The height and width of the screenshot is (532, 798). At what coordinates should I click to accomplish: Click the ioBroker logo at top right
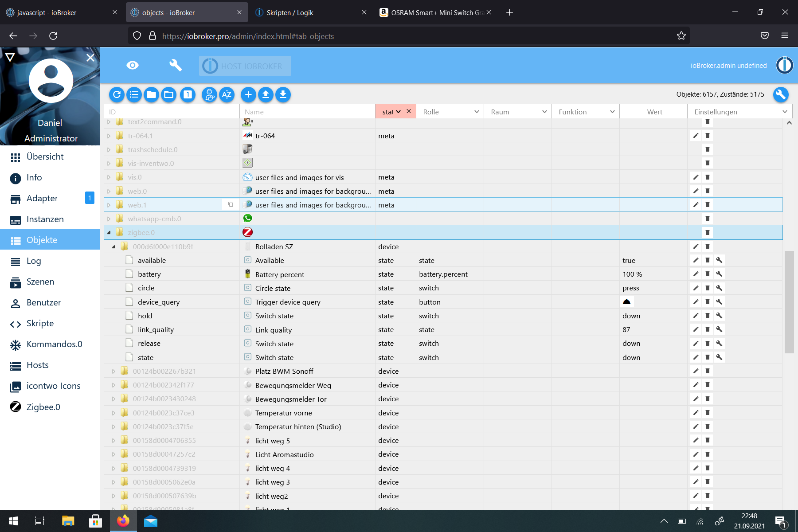click(x=784, y=65)
